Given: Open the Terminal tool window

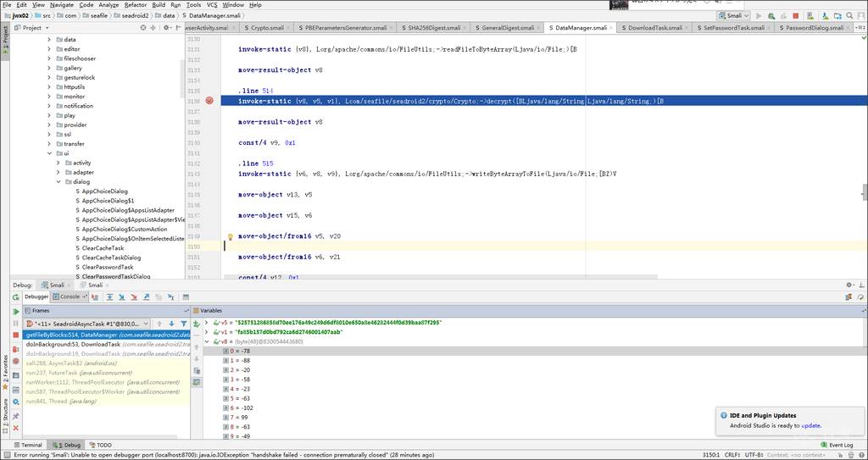Looking at the screenshot, I should pyautogui.click(x=28, y=445).
